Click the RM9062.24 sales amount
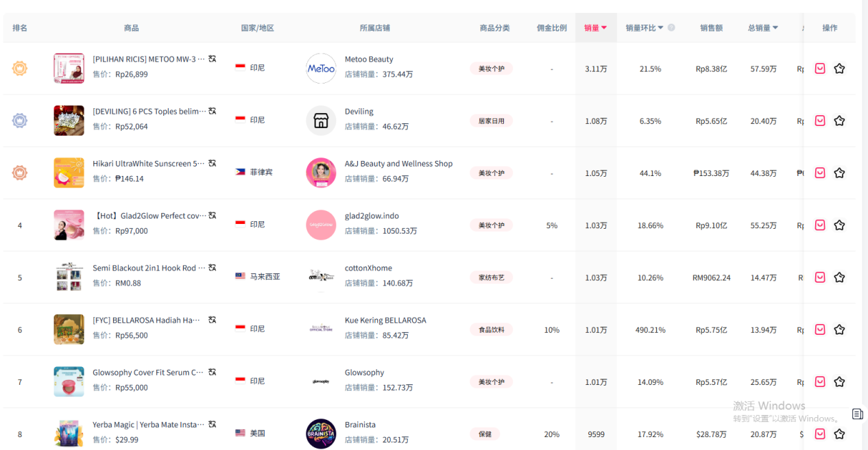The image size is (868, 450). click(711, 278)
